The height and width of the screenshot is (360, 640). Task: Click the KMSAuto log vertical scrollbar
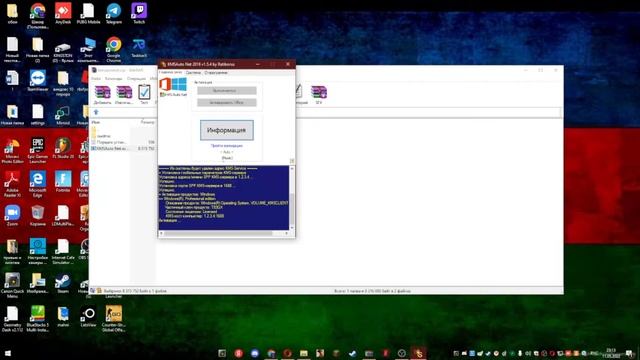pos(292,198)
